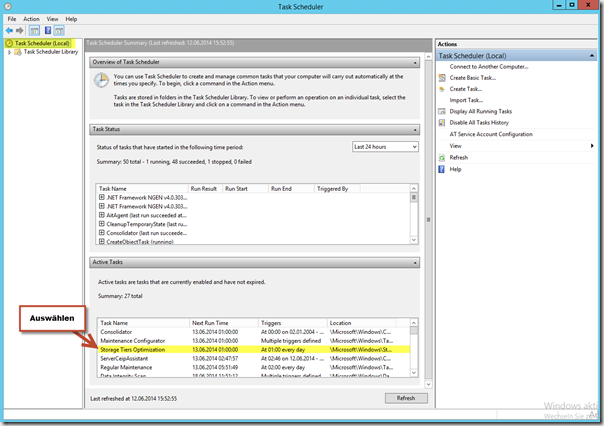Open the File menu
This screenshot has height=426, width=604.
click(x=12, y=19)
